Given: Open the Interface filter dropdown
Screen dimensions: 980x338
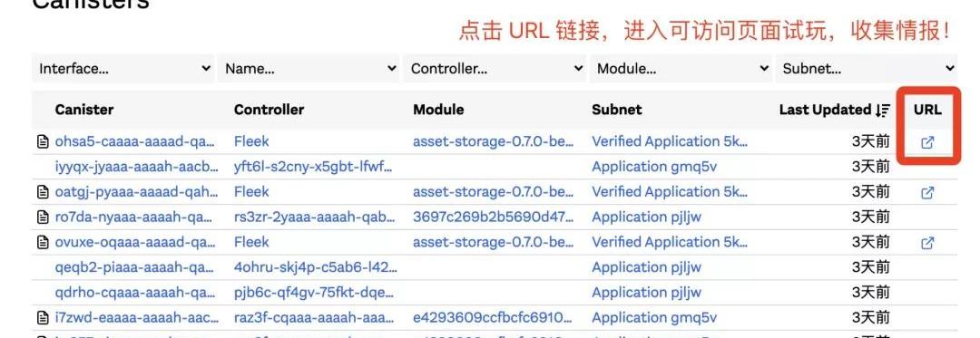Looking at the screenshot, I should tap(122, 69).
